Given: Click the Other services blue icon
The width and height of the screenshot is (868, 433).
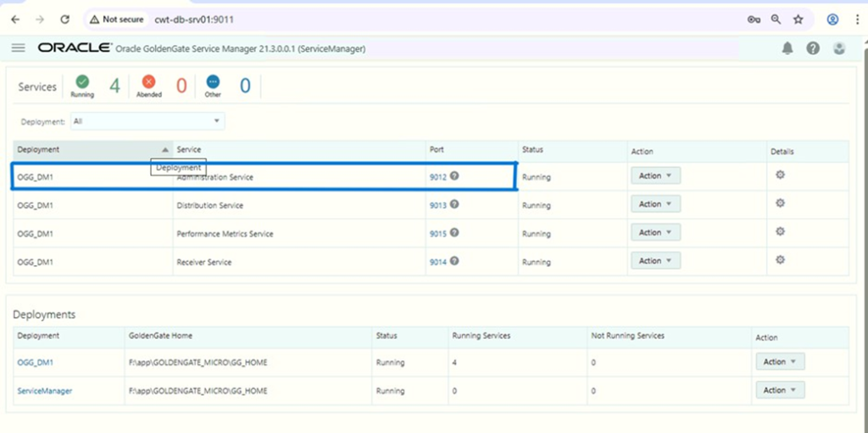Looking at the screenshot, I should click(x=213, y=82).
